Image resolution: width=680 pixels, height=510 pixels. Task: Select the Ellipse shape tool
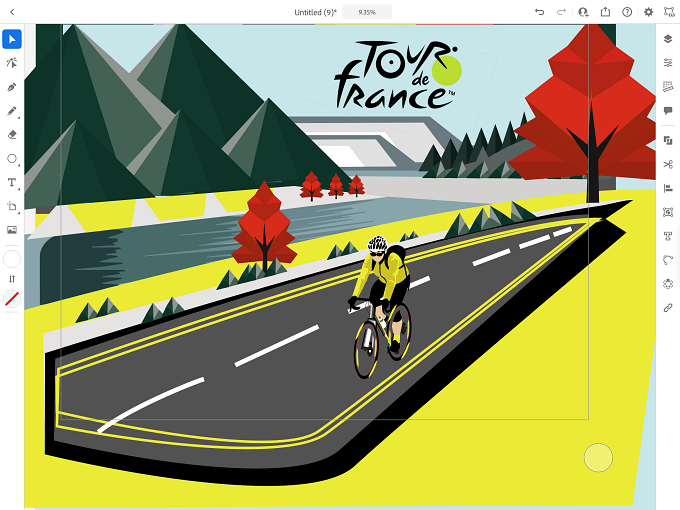coord(12,159)
